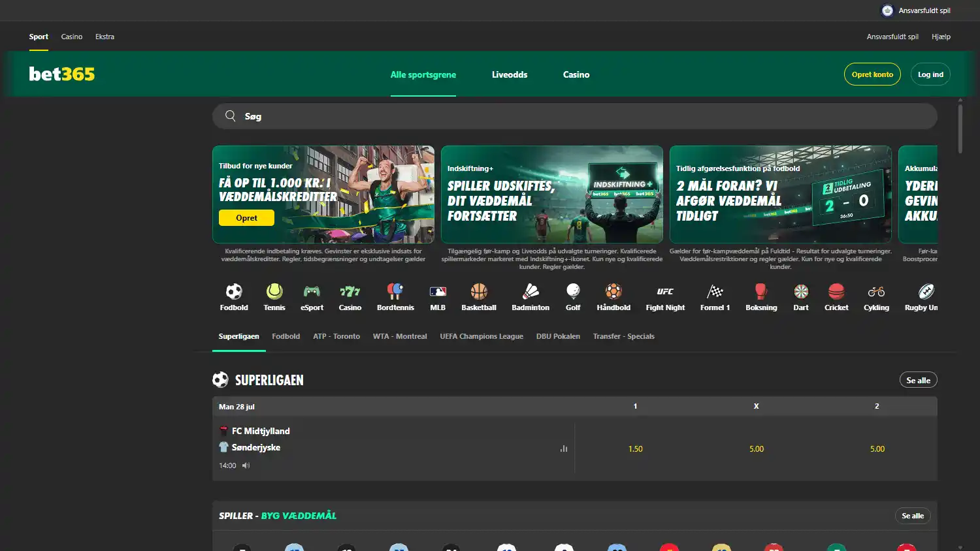Select the Formel 1 flag icon
The image size is (980, 551).
point(715,291)
